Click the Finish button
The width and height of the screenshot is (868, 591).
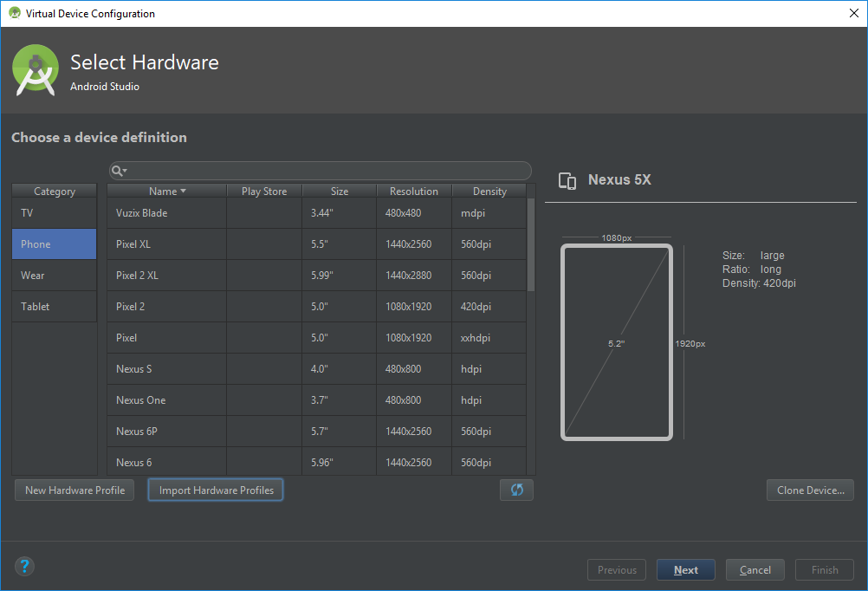click(825, 570)
